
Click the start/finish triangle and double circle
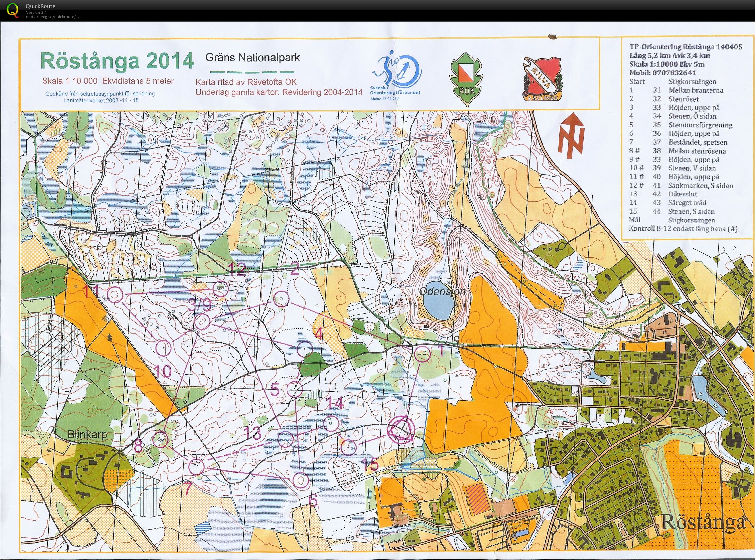pyautogui.click(x=401, y=429)
